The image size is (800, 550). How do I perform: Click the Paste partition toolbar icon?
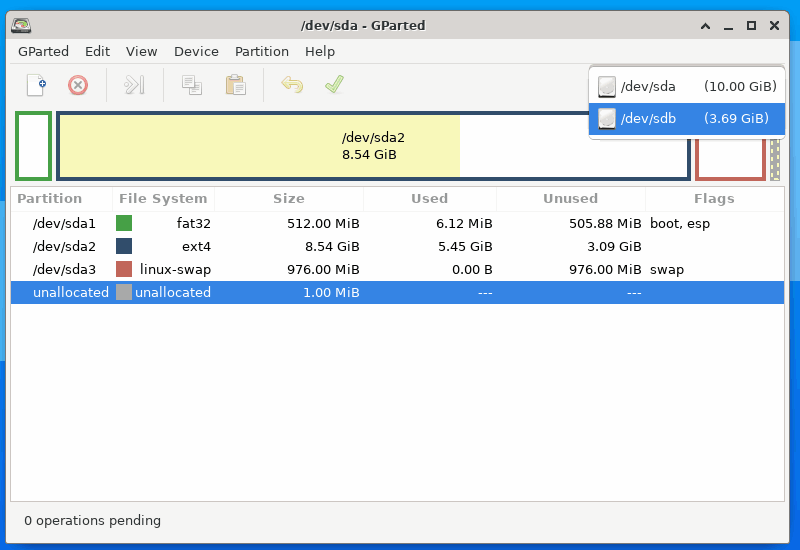tap(236, 85)
